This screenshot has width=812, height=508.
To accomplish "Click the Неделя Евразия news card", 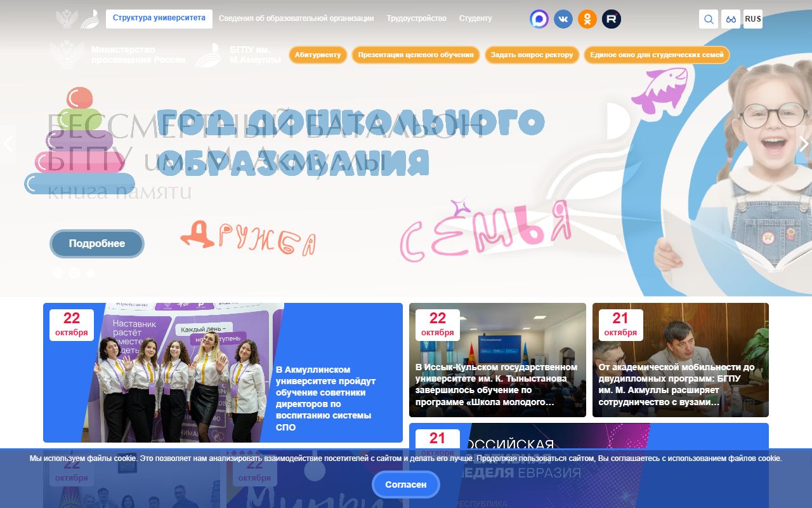I will click(589, 465).
